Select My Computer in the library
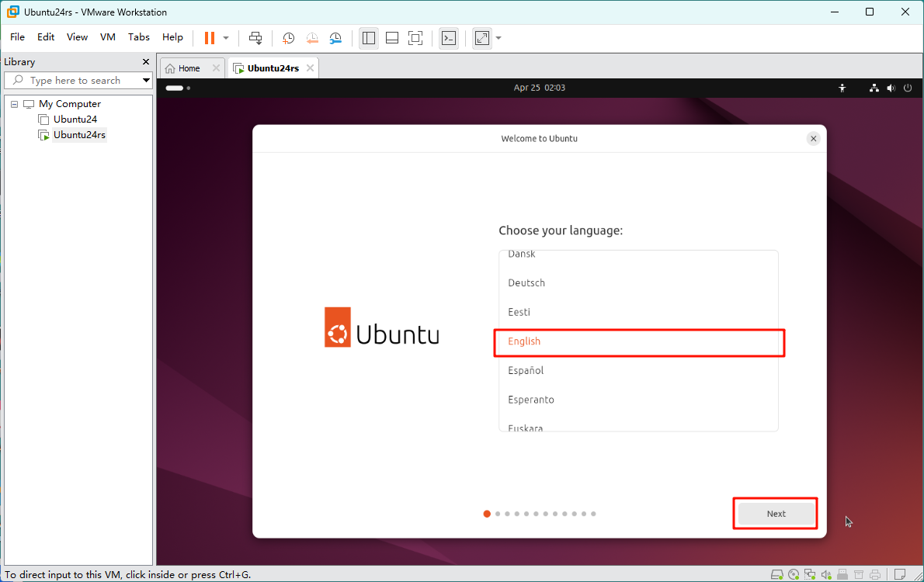The width and height of the screenshot is (924, 582). [70, 104]
